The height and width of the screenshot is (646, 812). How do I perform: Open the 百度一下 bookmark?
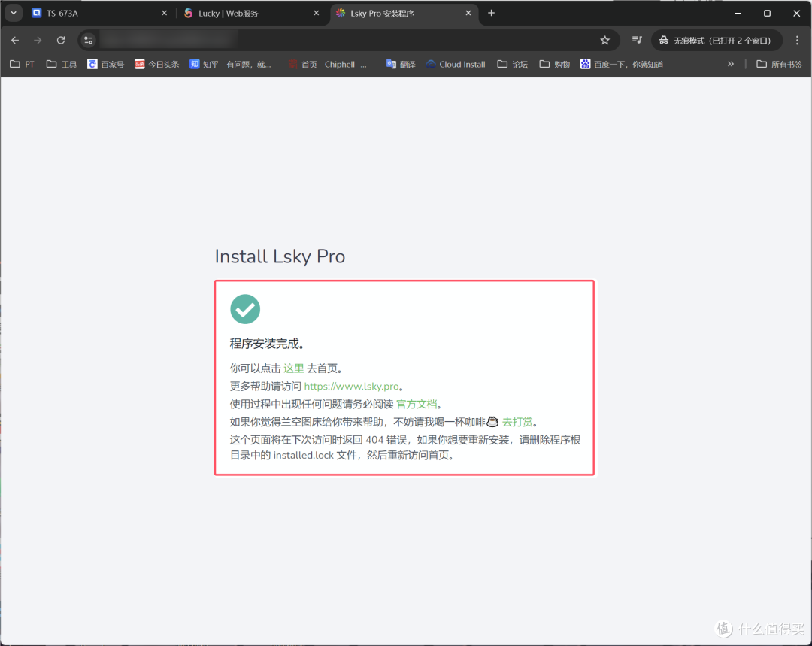tap(622, 64)
